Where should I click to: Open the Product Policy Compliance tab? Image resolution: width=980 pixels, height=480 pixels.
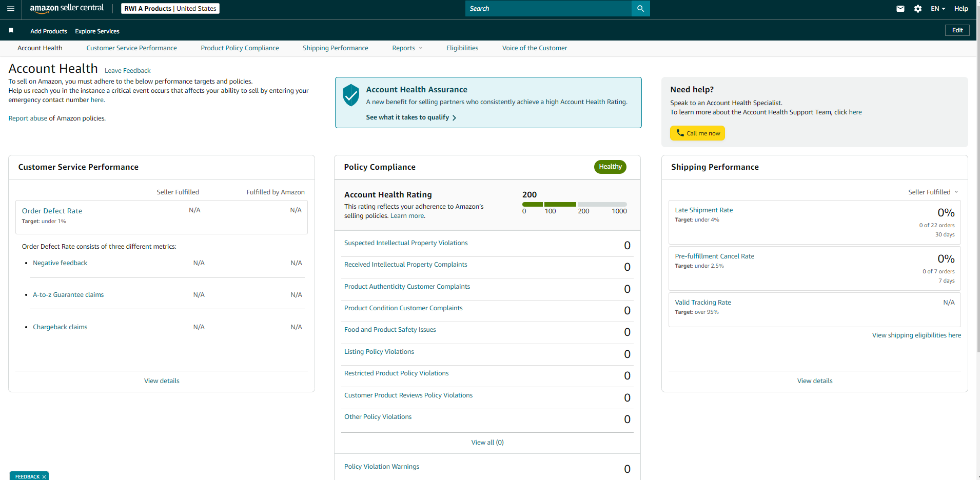point(240,48)
